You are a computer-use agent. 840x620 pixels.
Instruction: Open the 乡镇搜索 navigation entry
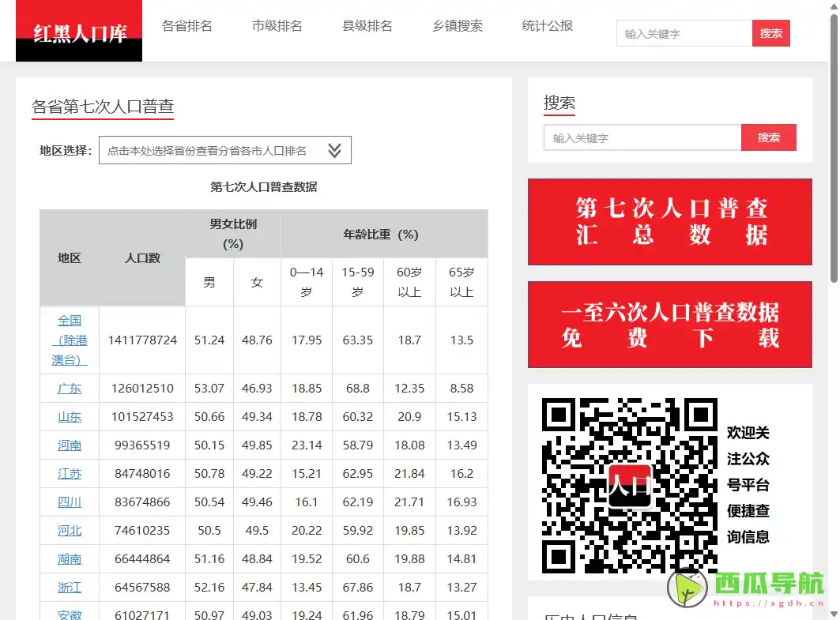tap(457, 25)
